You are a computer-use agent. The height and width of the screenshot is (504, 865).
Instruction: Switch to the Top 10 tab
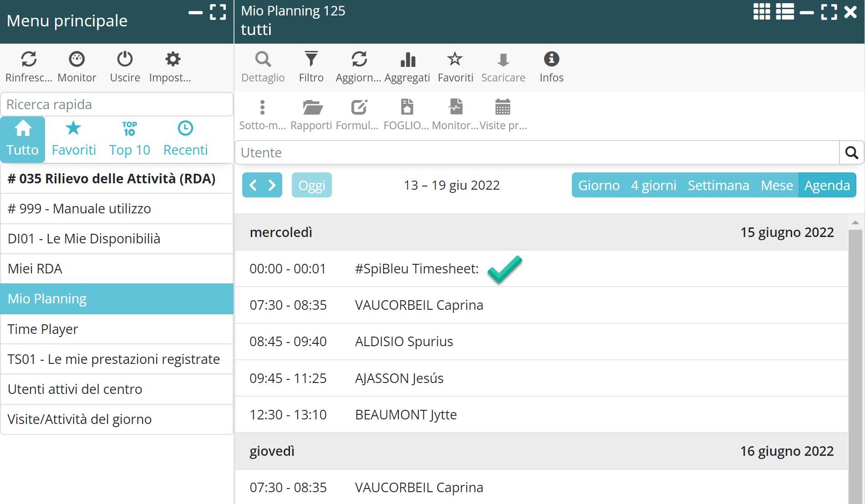130,139
